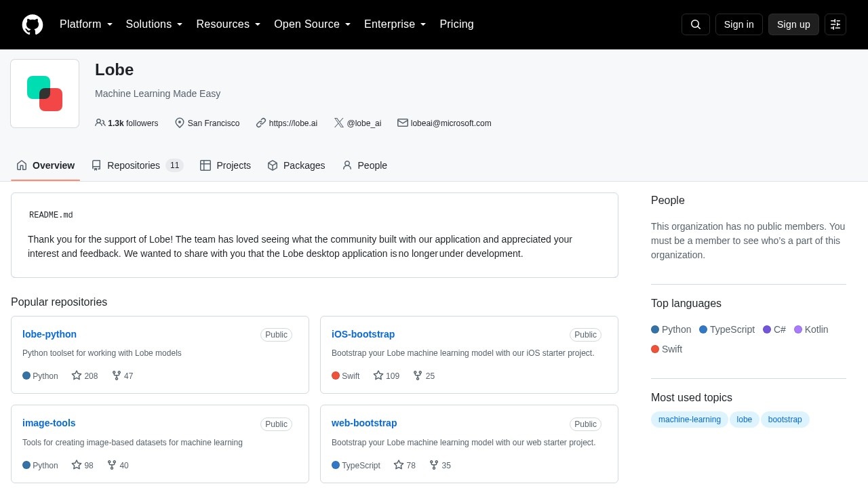
Task: Click the Repositories book icon
Action: [x=96, y=165]
